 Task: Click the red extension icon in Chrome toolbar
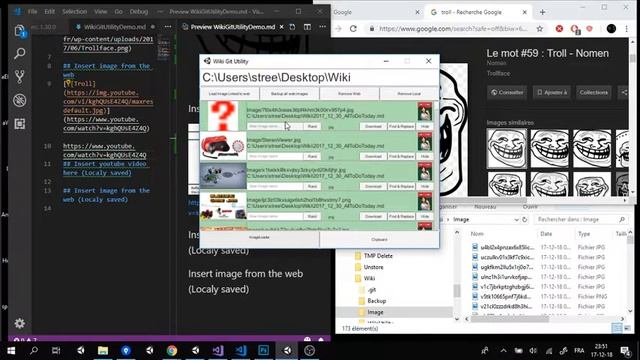pos(559,29)
